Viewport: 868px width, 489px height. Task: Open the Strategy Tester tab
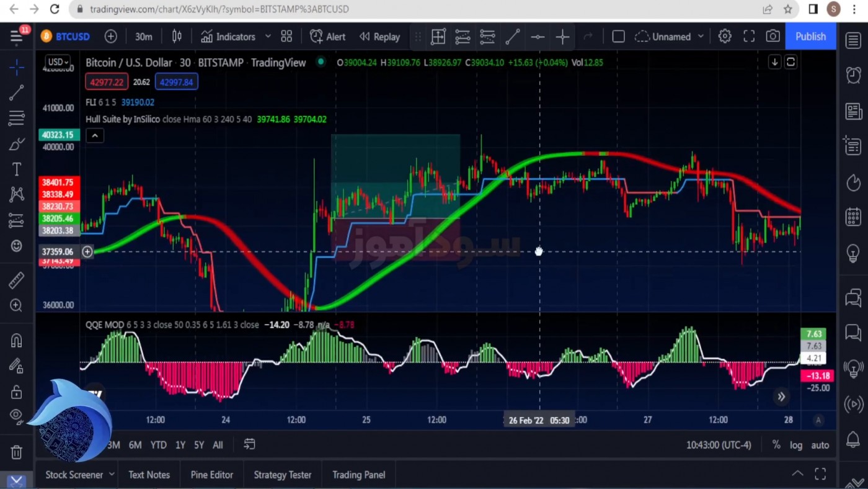[283, 475]
